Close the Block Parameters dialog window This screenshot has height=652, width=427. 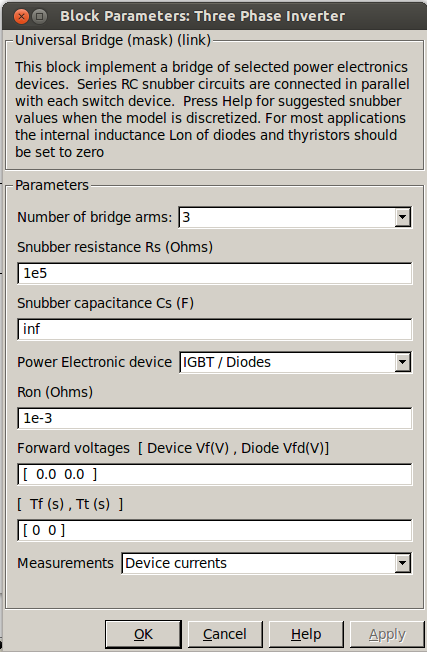click(21, 17)
